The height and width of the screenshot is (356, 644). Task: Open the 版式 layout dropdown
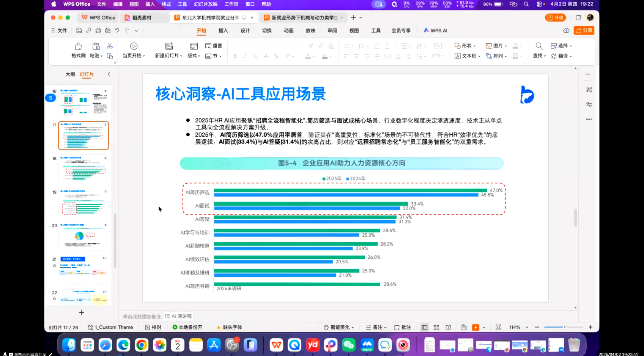[194, 56]
